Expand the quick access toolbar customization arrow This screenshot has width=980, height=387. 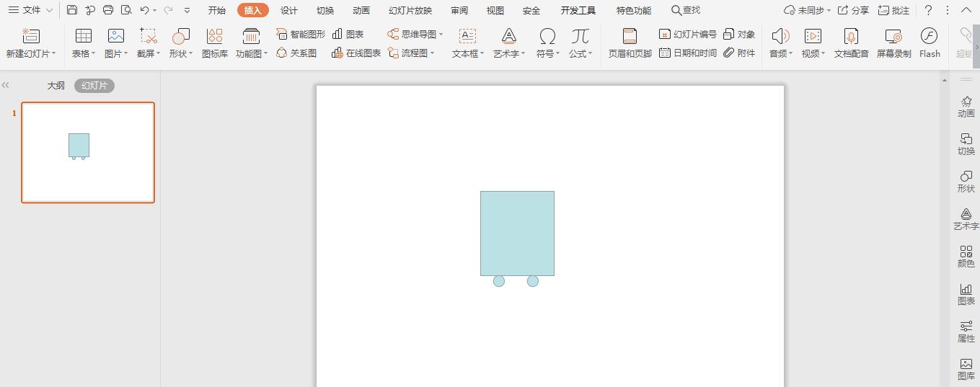pos(187,11)
